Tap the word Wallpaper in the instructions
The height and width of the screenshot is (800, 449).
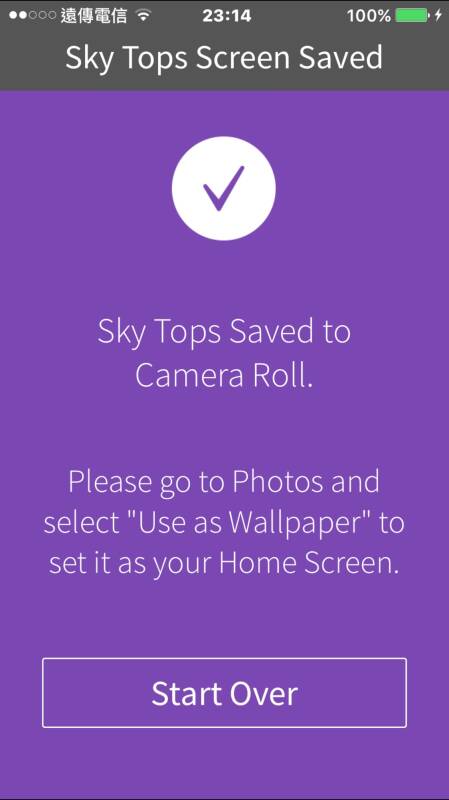coord(296,524)
